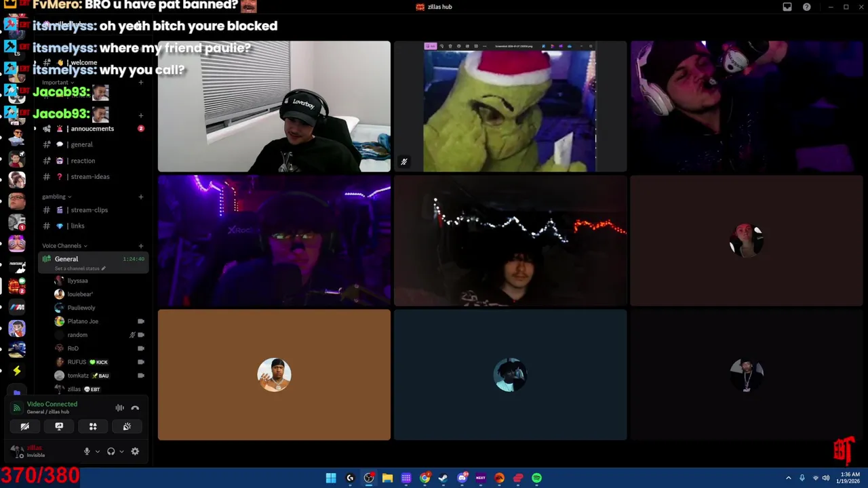Image resolution: width=868 pixels, height=488 pixels.
Task: Open the BMW M logo server
Action: click(x=17, y=307)
